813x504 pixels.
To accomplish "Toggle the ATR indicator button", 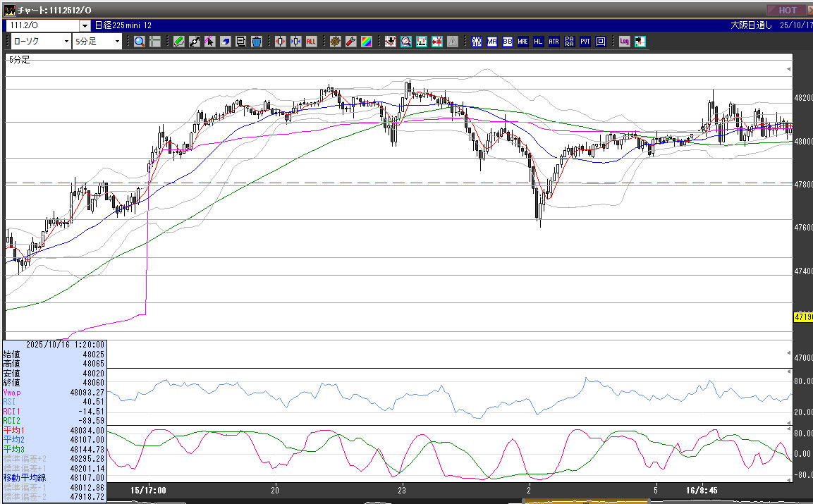I will [x=554, y=42].
